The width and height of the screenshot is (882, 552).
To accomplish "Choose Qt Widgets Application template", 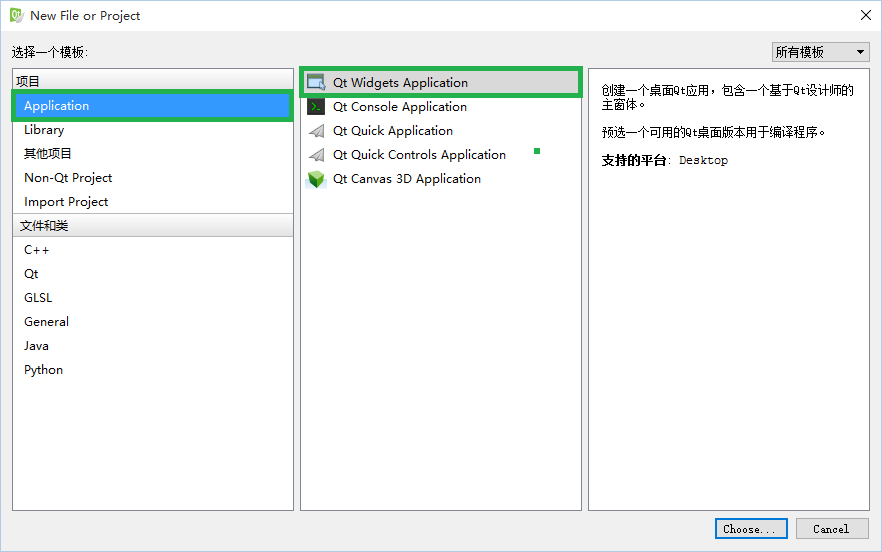I will tap(441, 82).
